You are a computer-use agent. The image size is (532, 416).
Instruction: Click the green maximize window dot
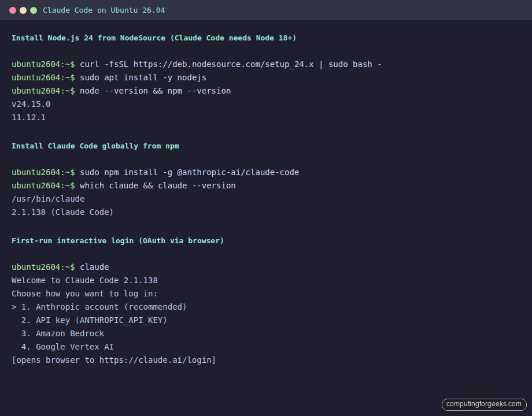(x=34, y=10)
